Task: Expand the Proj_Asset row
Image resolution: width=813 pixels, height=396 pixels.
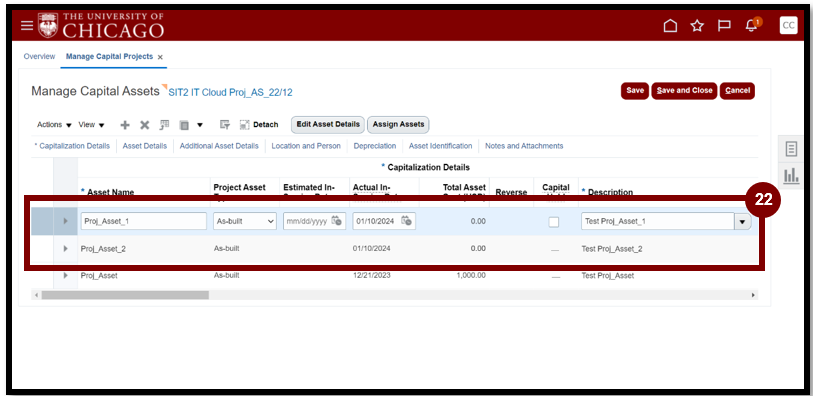Action: 65,275
